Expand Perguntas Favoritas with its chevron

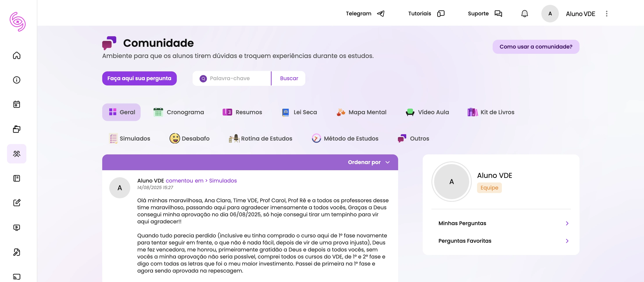pyautogui.click(x=567, y=241)
